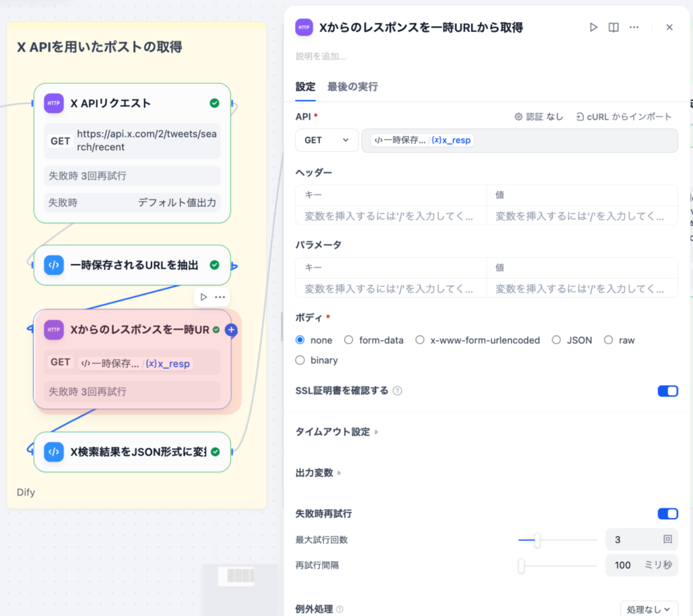The height and width of the screenshot is (616, 693).
Task: Click the ヘッダー key input field
Action: 386,198
